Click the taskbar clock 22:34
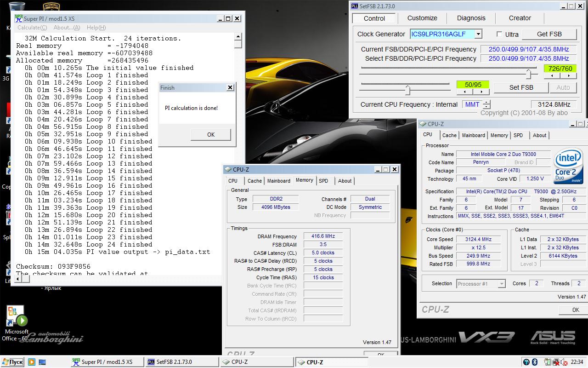 pyautogui.click(x=577, y=362)
